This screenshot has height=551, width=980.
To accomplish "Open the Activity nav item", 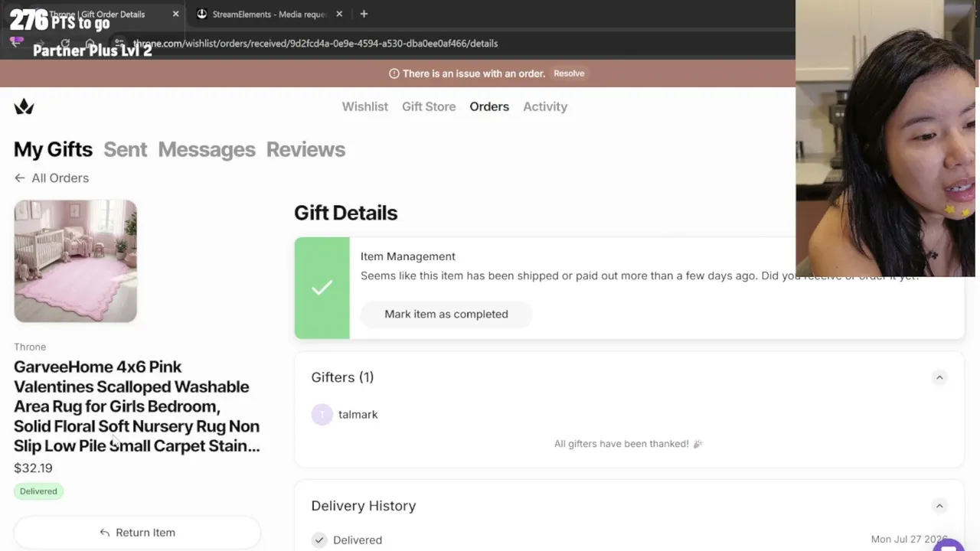I will point(545,106).
